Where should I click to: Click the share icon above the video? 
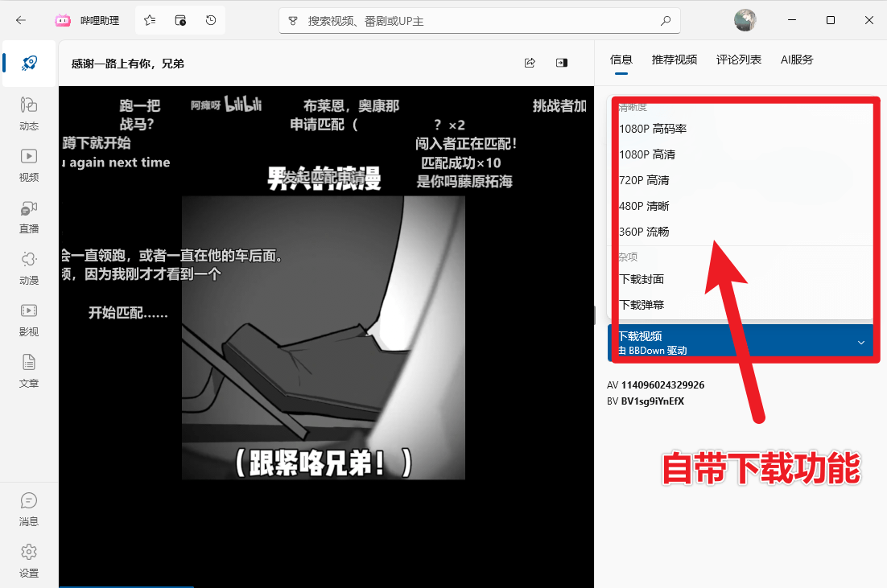click(530, 62)
